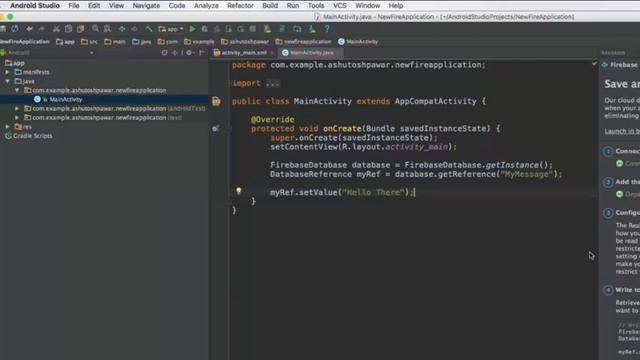Click the hide project panel icon
The image size is (640, 360).
coord(202,53)
